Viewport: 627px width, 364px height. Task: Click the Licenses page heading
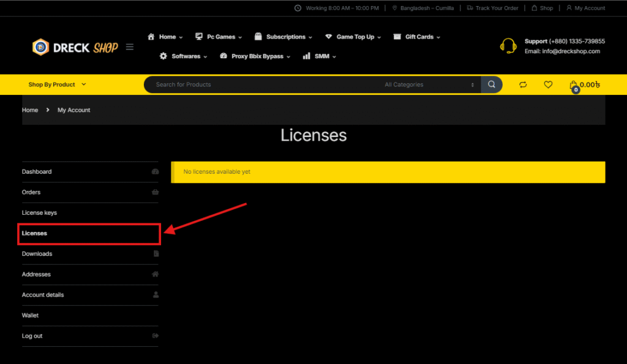coord(313,135)
